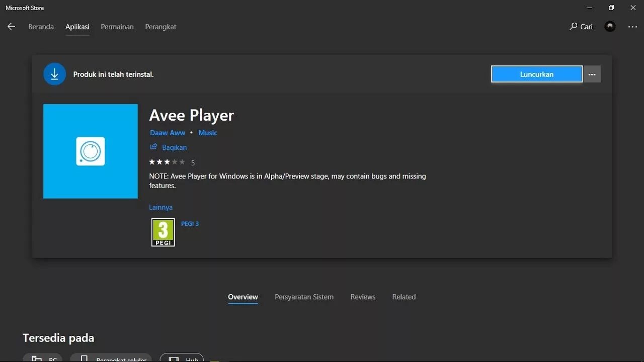Click the Alpha/Preview NOTE description
This screenshot has width=644, height=362.
(x=287, y=181)
